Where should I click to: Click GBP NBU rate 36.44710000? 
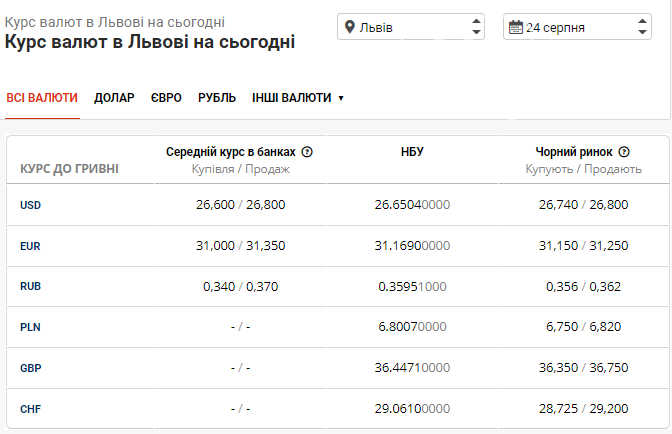412,367
